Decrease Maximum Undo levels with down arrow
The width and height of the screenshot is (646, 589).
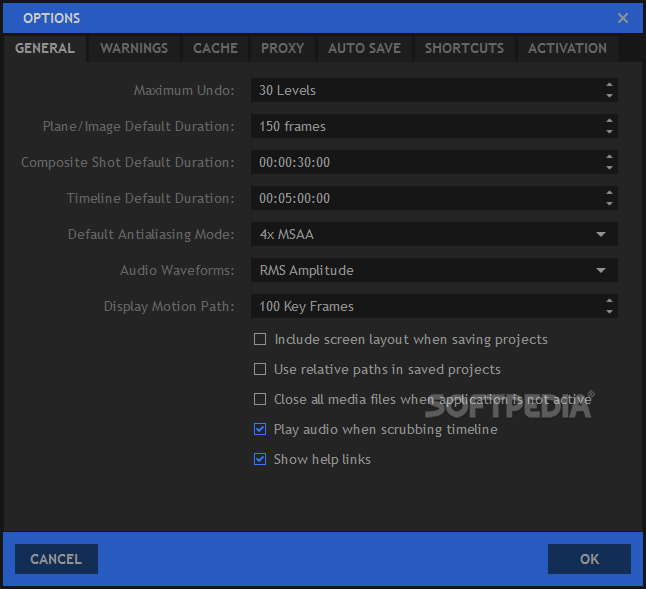pyautogui.click(x=609, y=96)
